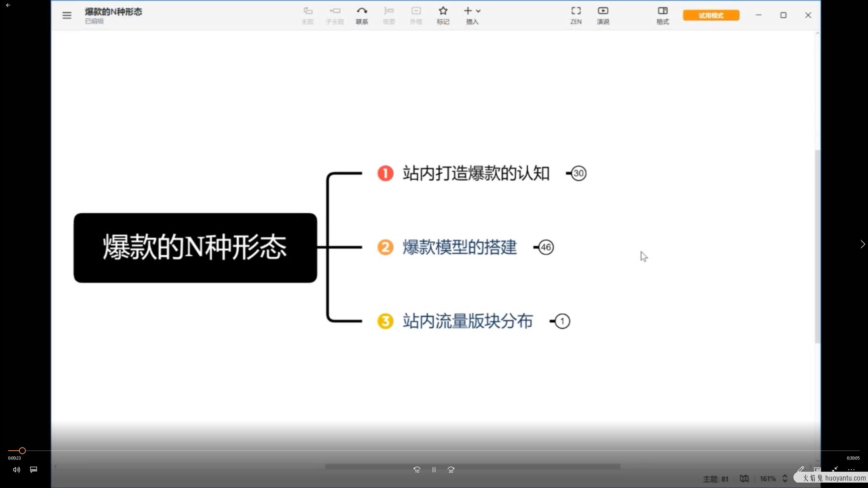Image resolution: width=868 pixels, height=488 pixels.
Task: Select the central topic 爆款的N种形态
Action: (x=195, y=248)
